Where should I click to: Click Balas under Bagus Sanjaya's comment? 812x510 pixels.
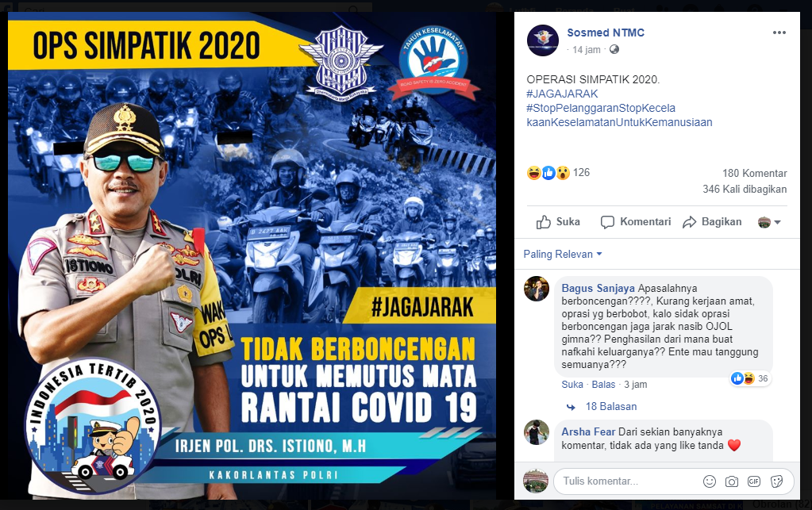point(603,385)
